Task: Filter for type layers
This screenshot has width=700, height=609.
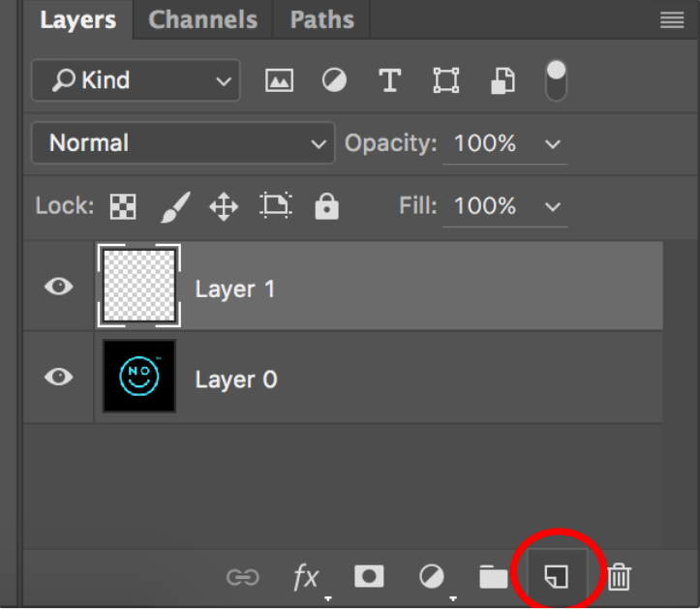Action: [x=390, y=81]
